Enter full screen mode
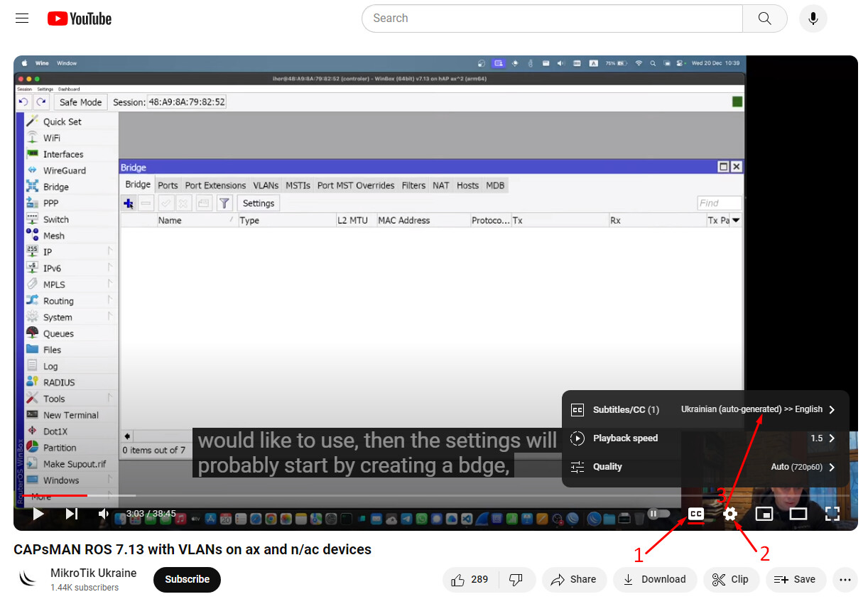The height and width of the screenshot is (604, 868). [x=832, y=514]
